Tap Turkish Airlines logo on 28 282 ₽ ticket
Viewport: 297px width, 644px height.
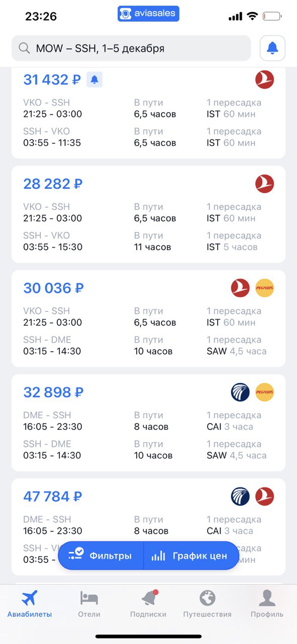(x=264, y=184)
